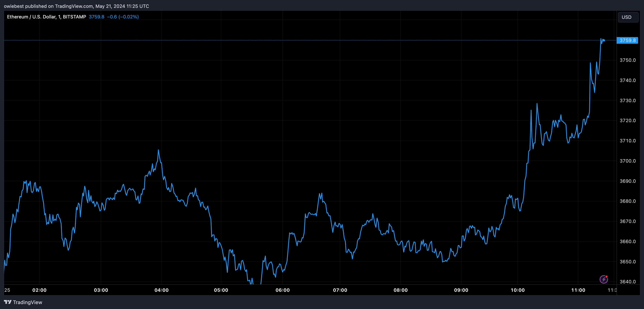The height and width of the screenshot is (309, 644).
Task: Click the purple lightning bolt icon
Action: pyautogui.click(x=604, y=279)
